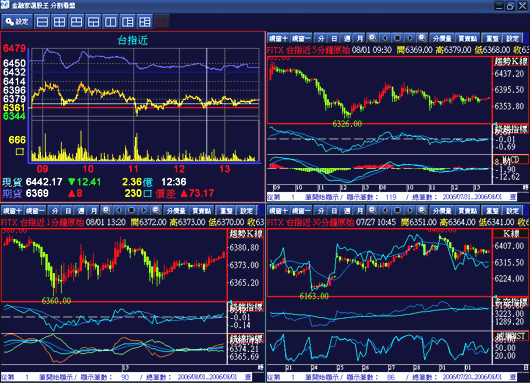Switch 30-minute chart to 週 weekly period
Viewport: 530px width, 385px height.
click(x=347, y=211)
